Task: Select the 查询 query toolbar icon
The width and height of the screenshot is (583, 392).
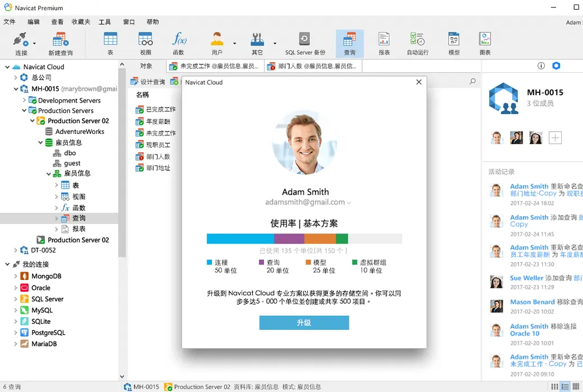Action: (349, 44)
